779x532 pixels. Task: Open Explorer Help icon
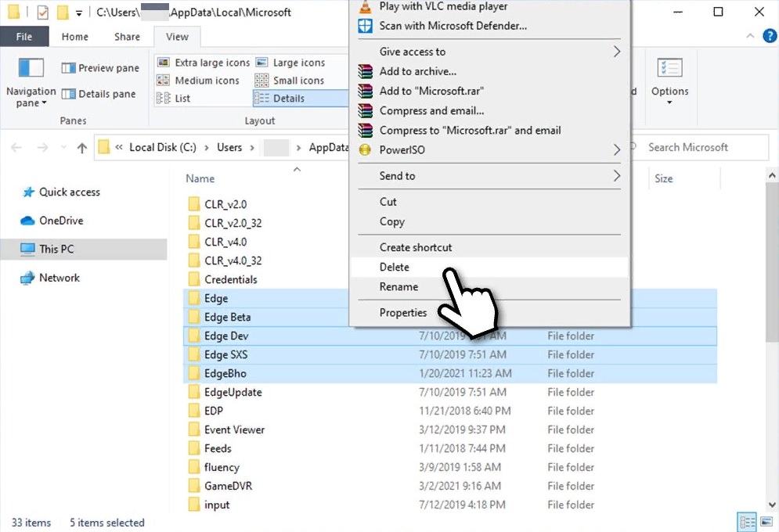point(770,36)
